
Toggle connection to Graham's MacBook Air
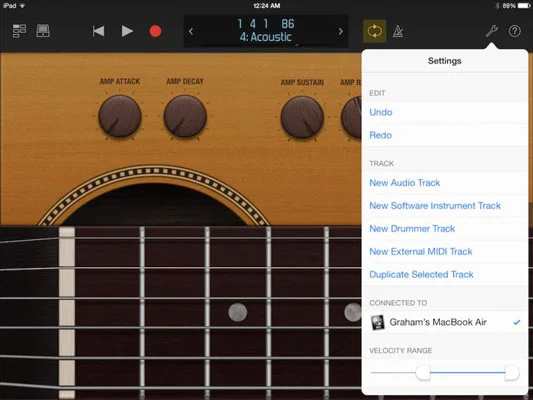[x=445, y=322]
